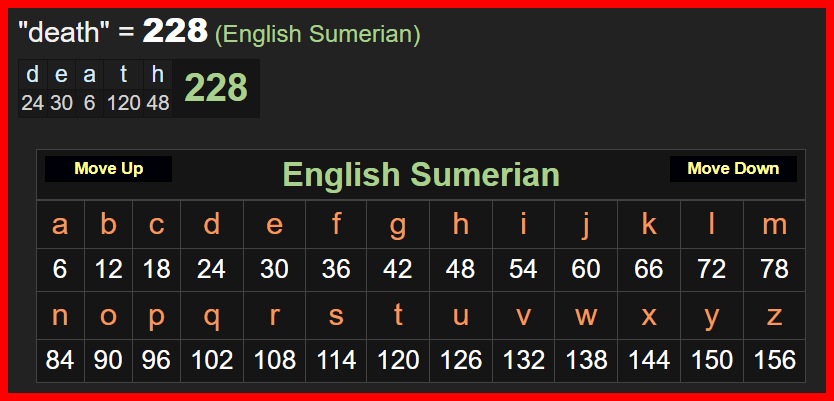Click the value 6 under letter a
Screen dimensions: 834x401
pos(60,269)
